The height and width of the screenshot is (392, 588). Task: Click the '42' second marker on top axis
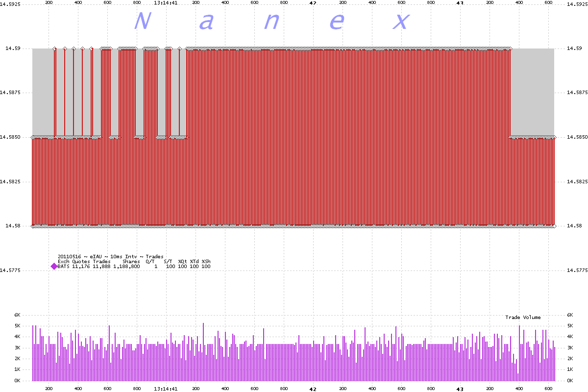click(x=313, y=3)
